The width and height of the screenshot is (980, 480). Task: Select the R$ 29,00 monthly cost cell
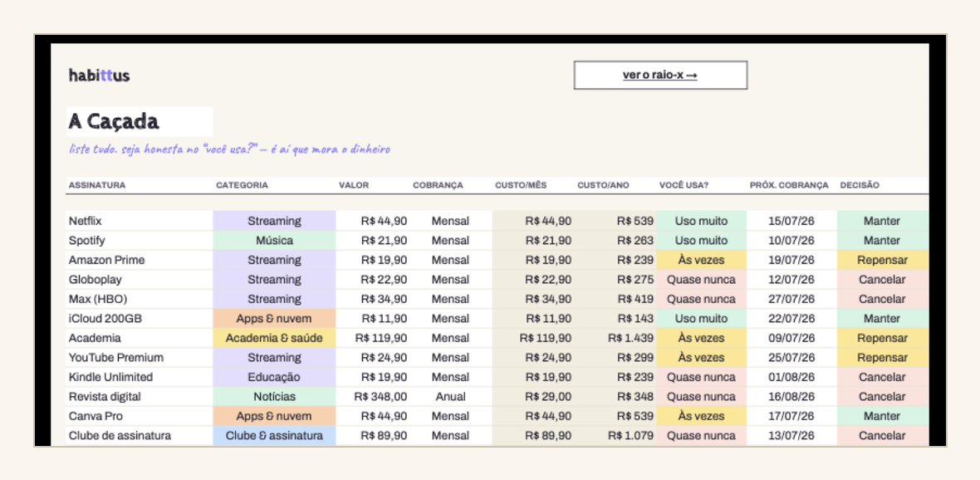[x=533, y=396]
